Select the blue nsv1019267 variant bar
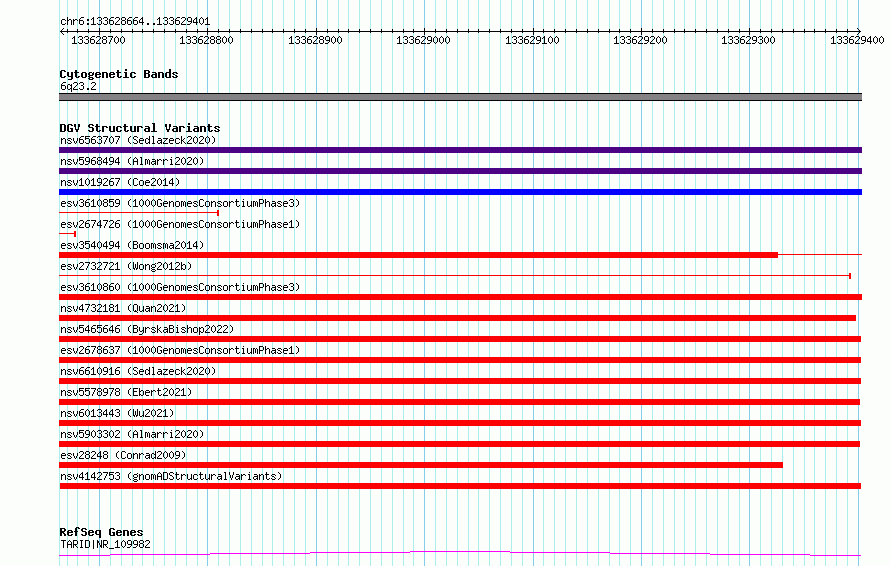The height and width of the screenshot is (566, 890). coord(460,192)
